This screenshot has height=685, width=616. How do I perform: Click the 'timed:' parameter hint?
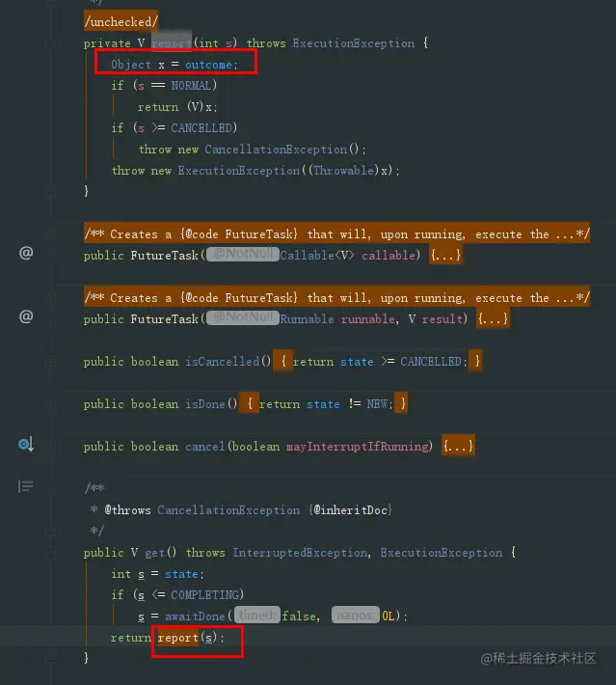[x=257, y=616]
